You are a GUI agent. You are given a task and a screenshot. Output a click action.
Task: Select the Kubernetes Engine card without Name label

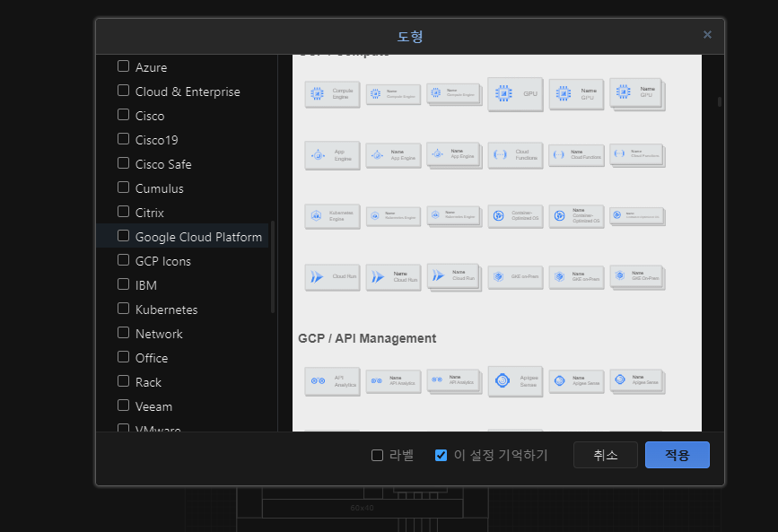(x=332, y=216)
